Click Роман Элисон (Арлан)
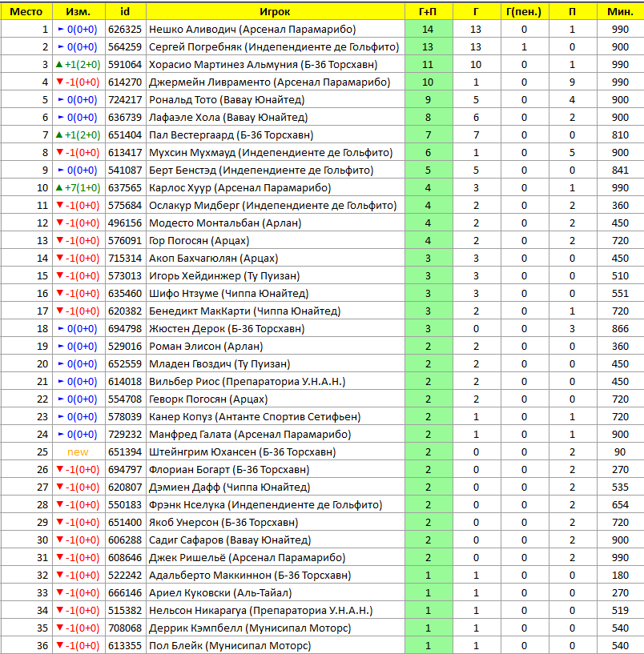644x654 pixels. pyautogui.click(x=206, y=346)
